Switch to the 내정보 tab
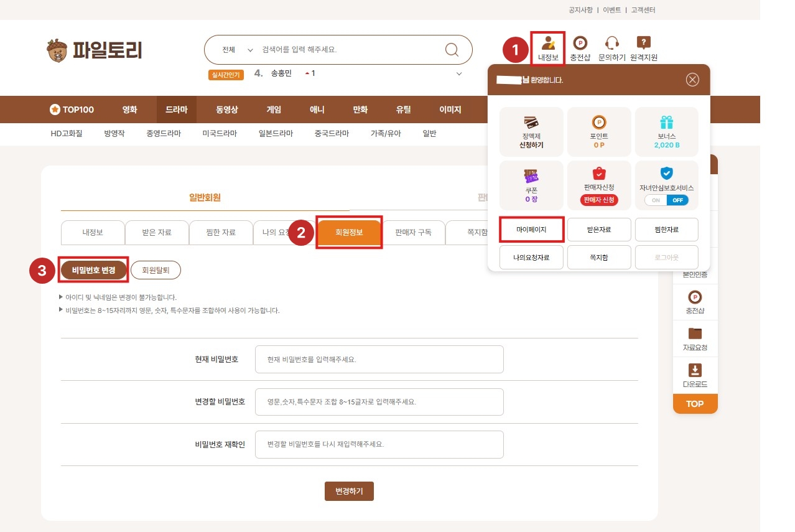The height and width of the screenshot is (532, 795). pyautogui.click(x=93, y=232)
